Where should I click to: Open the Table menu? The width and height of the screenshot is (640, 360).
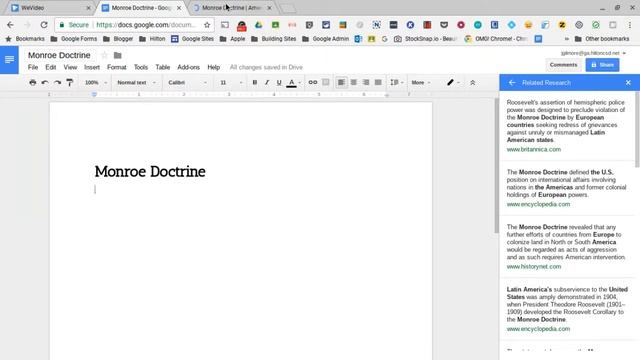pyautogui.click(x=162, y=67)
